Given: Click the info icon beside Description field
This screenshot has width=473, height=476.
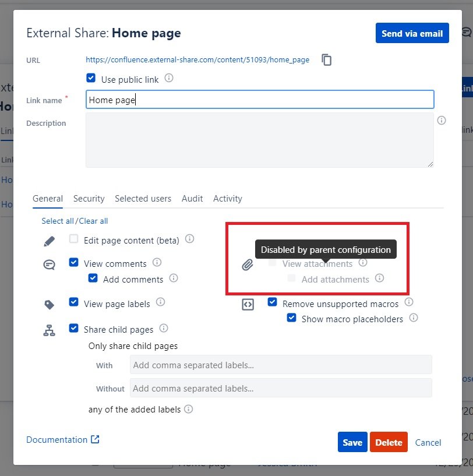Looking at the screenshot, I should pos(442,121).
